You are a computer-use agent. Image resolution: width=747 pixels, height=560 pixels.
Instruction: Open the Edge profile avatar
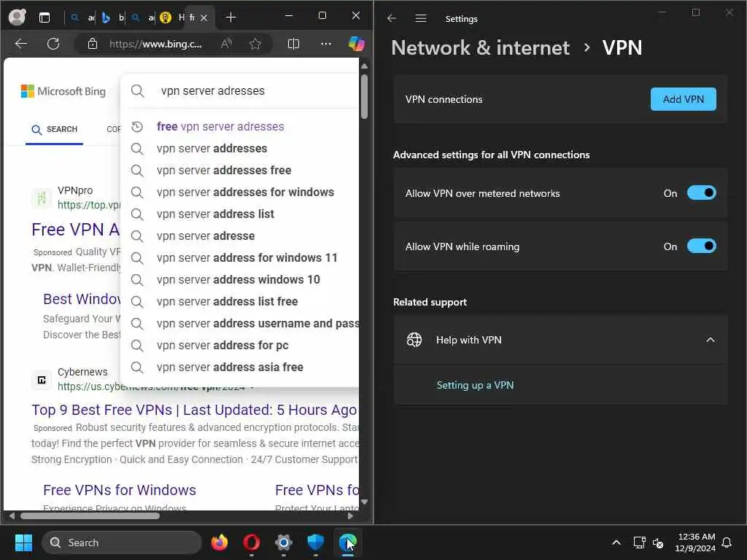coord(18,17)
